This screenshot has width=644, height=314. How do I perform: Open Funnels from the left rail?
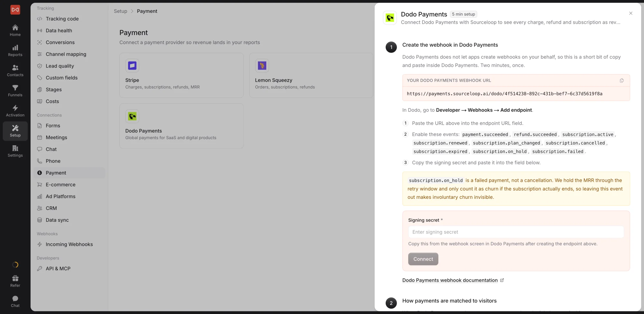(x=15, y=91)
